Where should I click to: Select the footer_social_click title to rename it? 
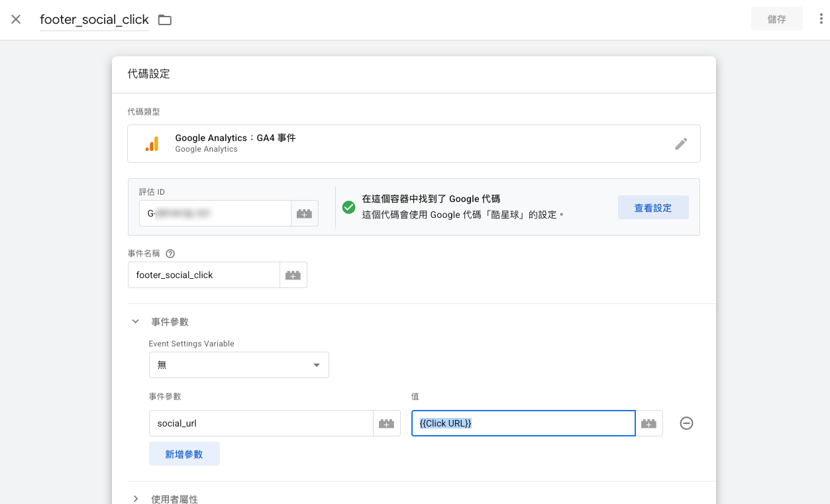[x=94, y=19]
